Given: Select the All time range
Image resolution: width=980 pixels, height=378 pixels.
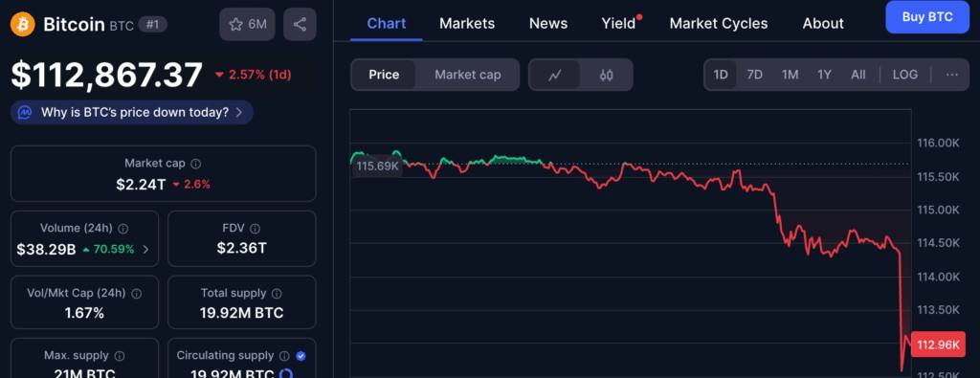Looking at the screenshot, I should 858,75.
